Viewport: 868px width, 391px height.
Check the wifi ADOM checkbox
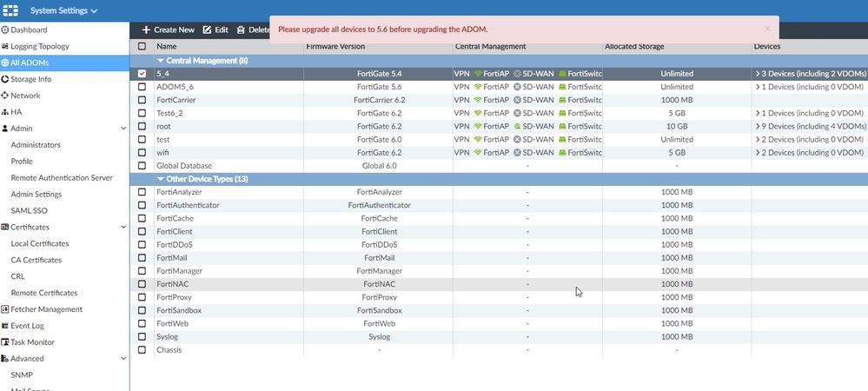tap(142, 152)
